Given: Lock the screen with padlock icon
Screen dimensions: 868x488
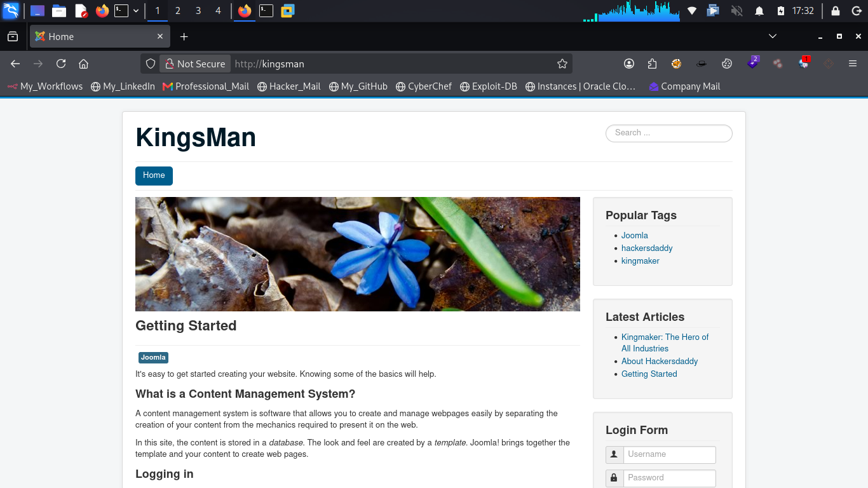Looking at the screenshot, I should click(x=835, y=11).
